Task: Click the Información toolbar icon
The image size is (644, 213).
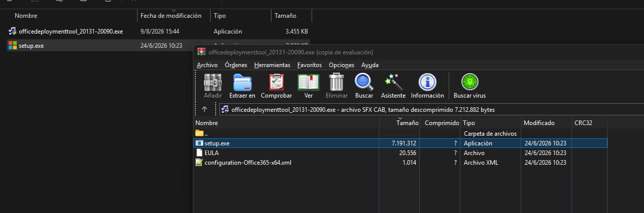Action: point(427,82)
